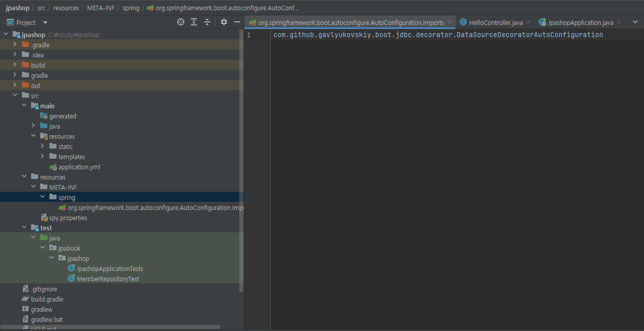This screenshot has width=644, height=331.
Task: Click the resources breadcrumb
Action: pyautogui.click(x=66, y=8)
